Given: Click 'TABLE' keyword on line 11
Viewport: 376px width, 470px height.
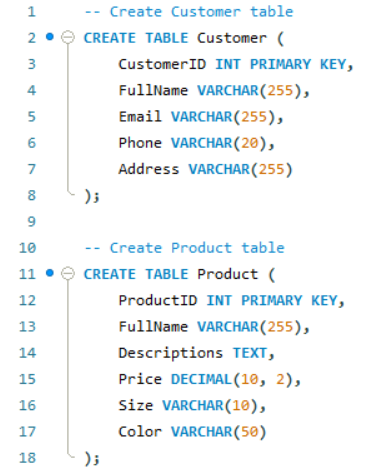Looking at the screenshot, I should click(167, 274).
